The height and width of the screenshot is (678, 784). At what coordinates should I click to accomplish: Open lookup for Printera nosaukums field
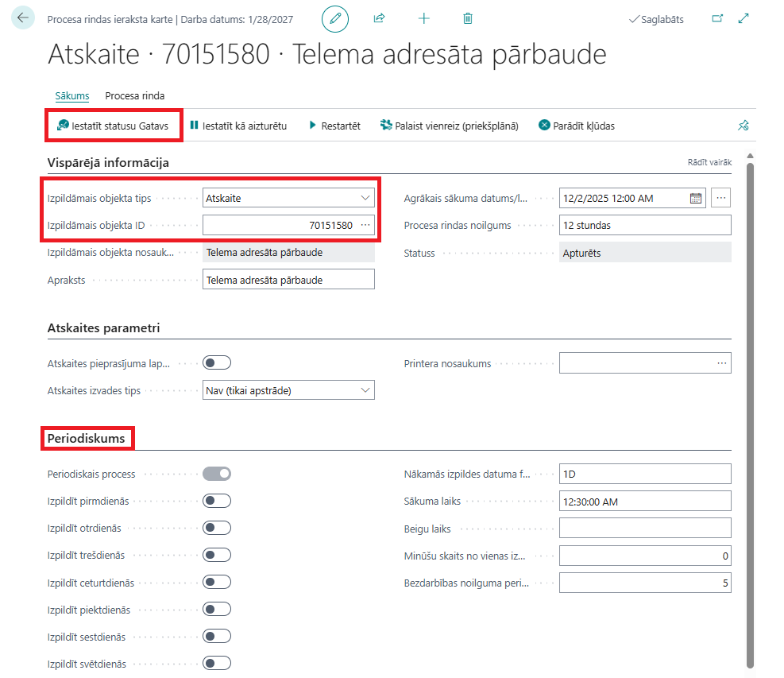point(721,363)
